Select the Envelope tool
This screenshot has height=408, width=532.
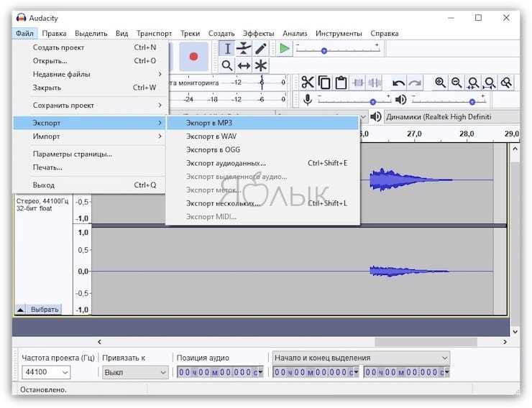click(x=244, y=49)
